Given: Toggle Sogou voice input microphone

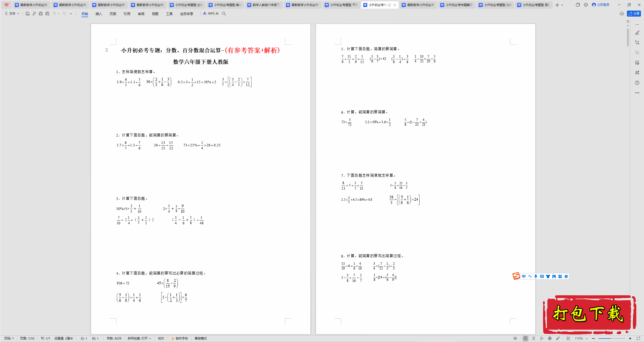Looking at the screenshot, I should (x=536, y=276).
